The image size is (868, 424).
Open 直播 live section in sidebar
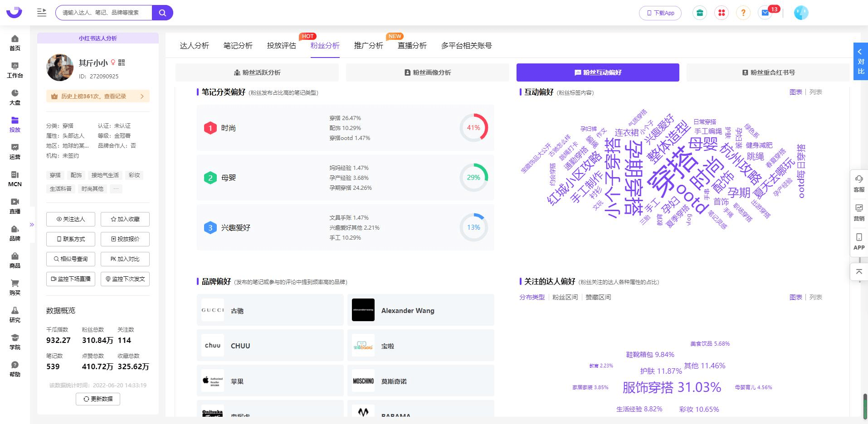[x=15, y=206]
